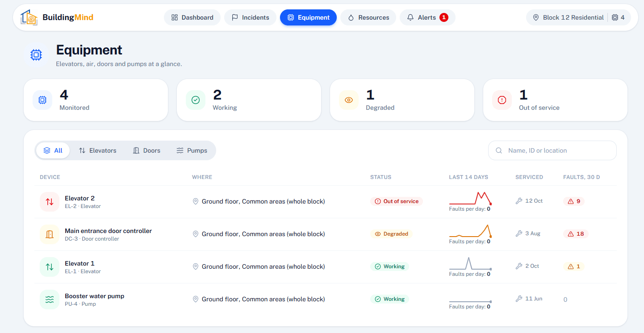Click the red Alerts count badge
This screenshot has width=644, height=333.
[443, 17]
